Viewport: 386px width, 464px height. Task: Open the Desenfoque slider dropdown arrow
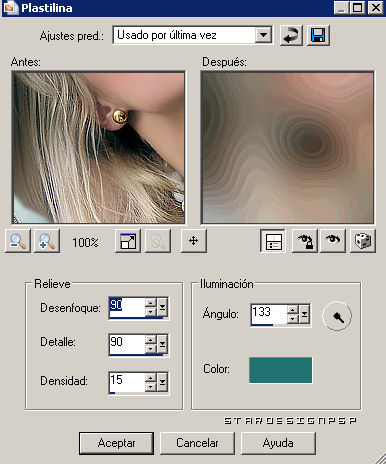point(162,307)
